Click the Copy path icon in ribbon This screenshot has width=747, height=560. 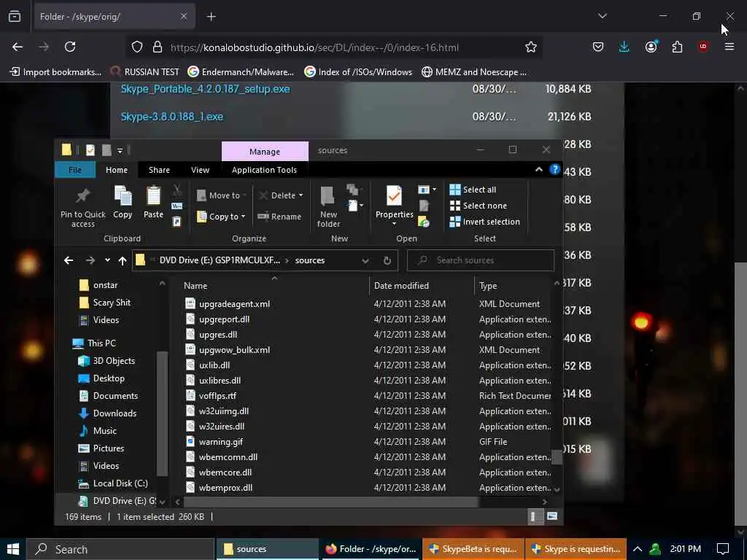tap(177, 206)
